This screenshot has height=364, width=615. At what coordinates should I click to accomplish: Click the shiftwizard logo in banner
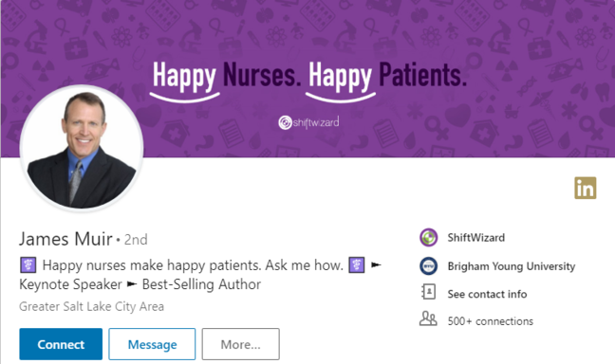click(308, 122)
